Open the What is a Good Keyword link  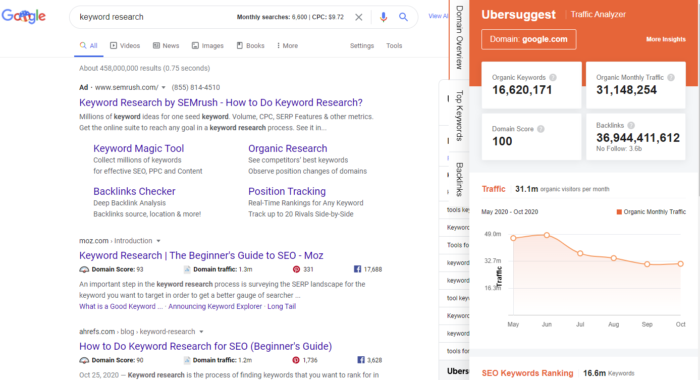pos(121,306)
